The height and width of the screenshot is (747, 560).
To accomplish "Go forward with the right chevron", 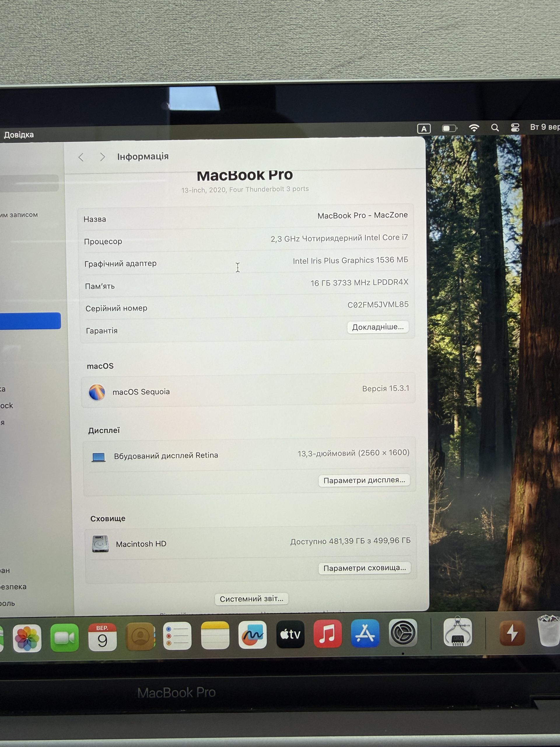I will point(102,157).
